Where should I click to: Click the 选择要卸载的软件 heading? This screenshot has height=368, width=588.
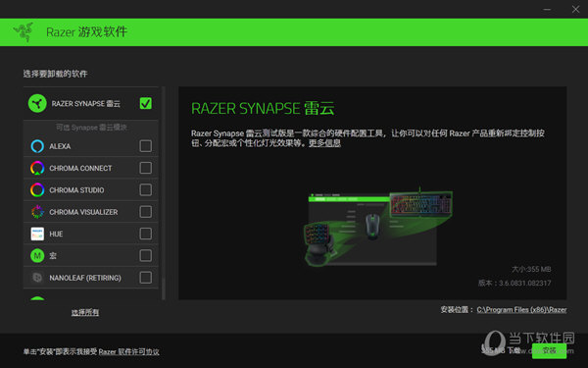pos(55,74)
